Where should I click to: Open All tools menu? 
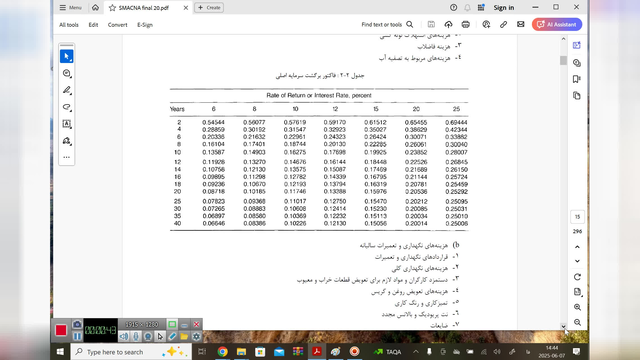click(69, 25)
